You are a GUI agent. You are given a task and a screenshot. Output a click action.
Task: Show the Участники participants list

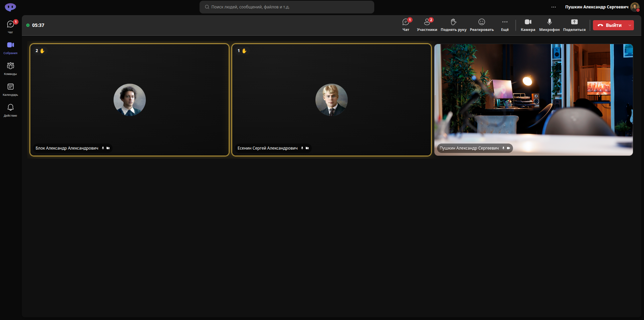(x=427, y=25)
